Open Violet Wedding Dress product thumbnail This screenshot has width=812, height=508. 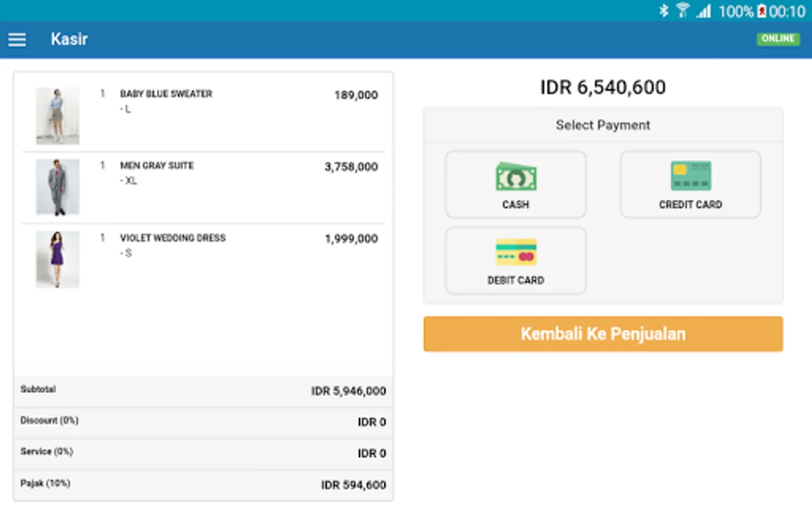58,259
